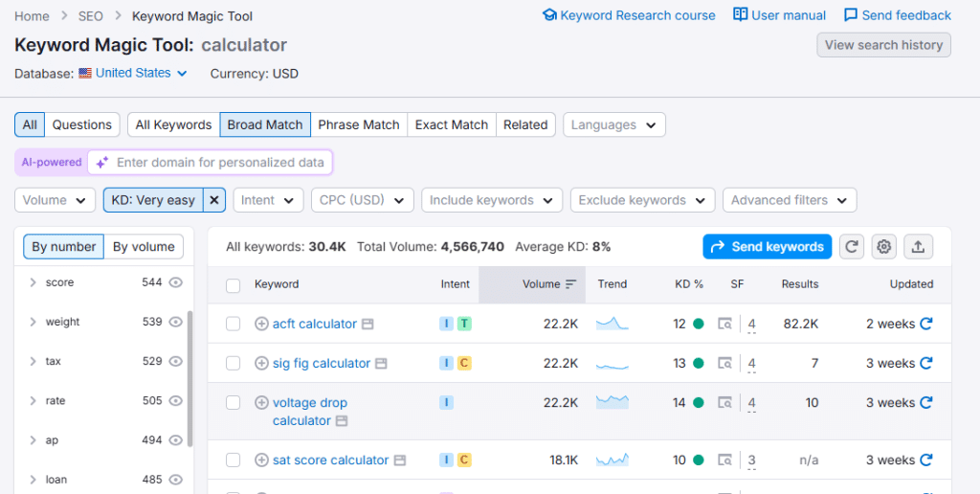Open the United States database dropdown
This screenshot has height=494, width=980.
click(x=133, y=73)
